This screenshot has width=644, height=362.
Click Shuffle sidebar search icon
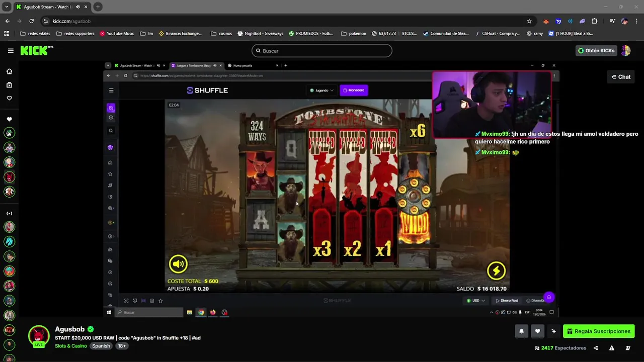[x=111, y=131]
